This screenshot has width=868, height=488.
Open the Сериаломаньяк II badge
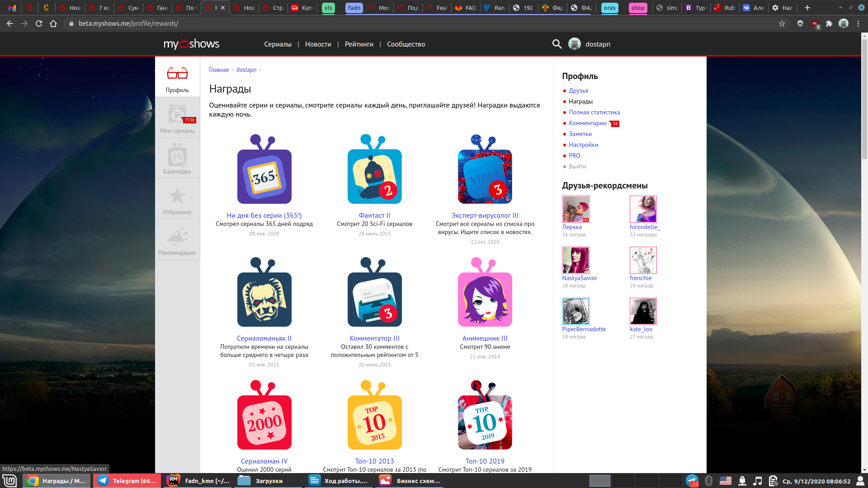pyautogui.click(x=264, y=292)
